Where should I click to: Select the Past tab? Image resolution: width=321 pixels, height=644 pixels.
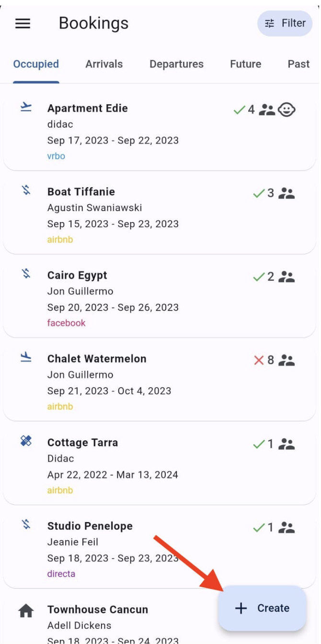[x=298, y=64]
